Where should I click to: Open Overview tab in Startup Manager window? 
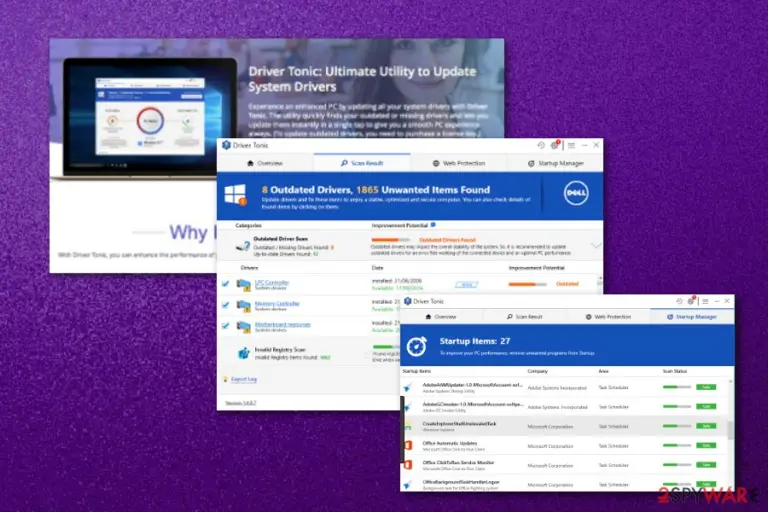point(440,317)
